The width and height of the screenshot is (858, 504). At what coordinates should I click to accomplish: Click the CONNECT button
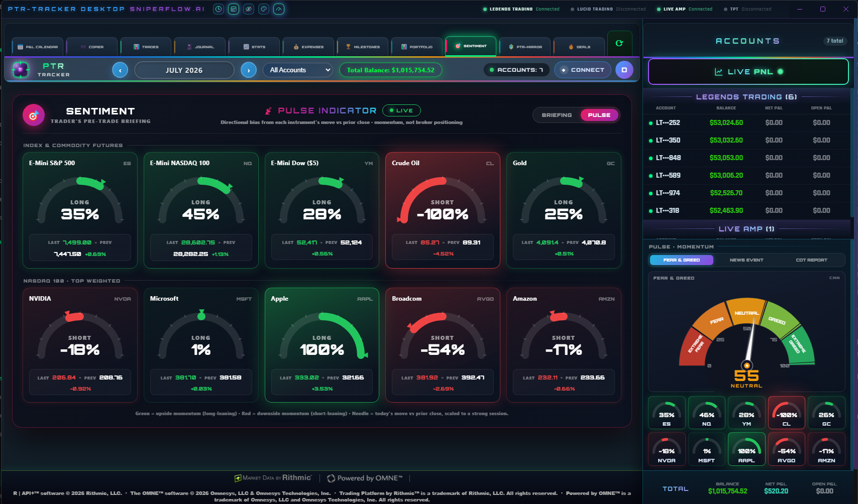pos(583,70)
